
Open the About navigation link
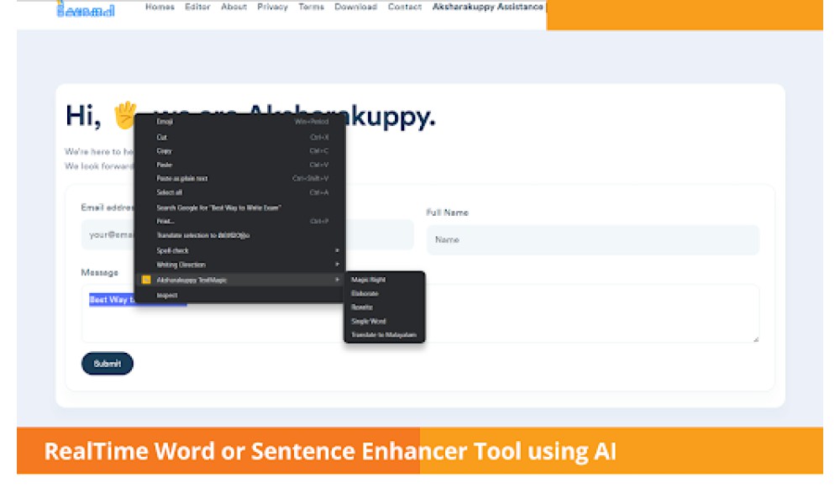(234, 7)
